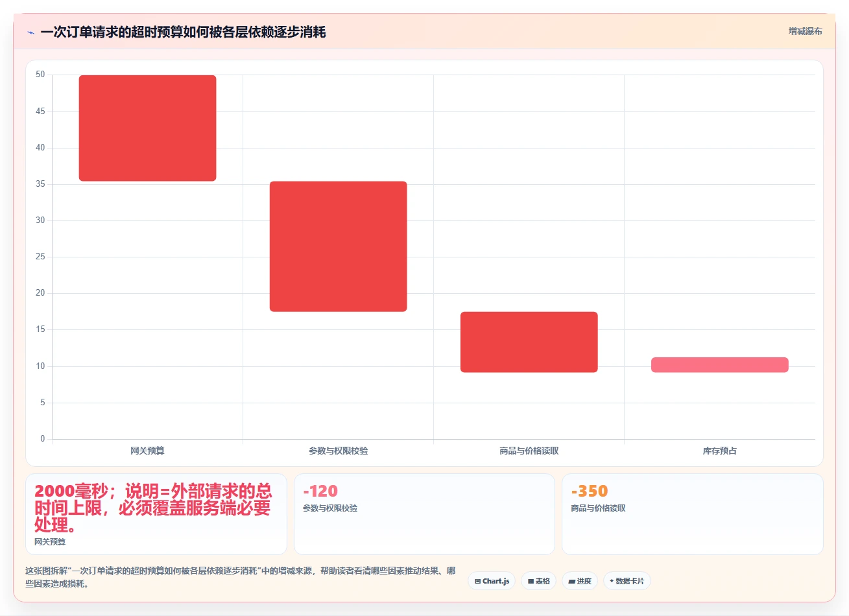Click the y-axis value 0

(x=43, y=439)
